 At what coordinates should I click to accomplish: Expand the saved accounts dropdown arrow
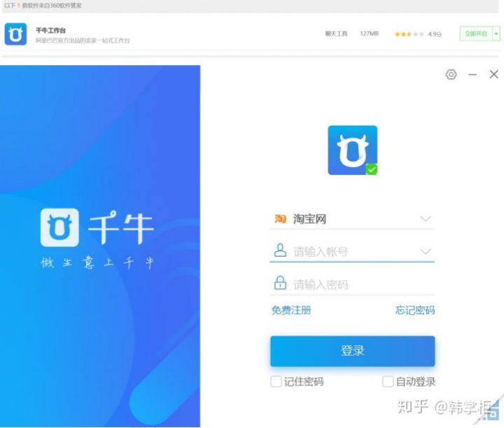coord(426,251)
